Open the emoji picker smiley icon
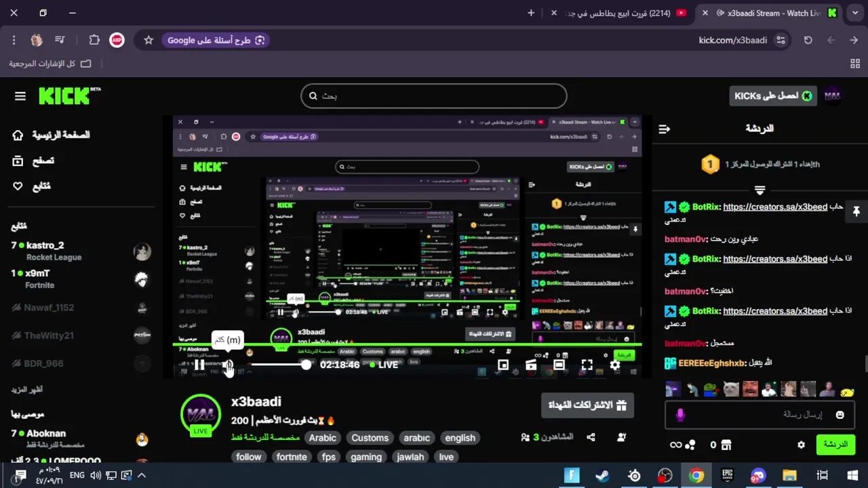 (840, 415)
